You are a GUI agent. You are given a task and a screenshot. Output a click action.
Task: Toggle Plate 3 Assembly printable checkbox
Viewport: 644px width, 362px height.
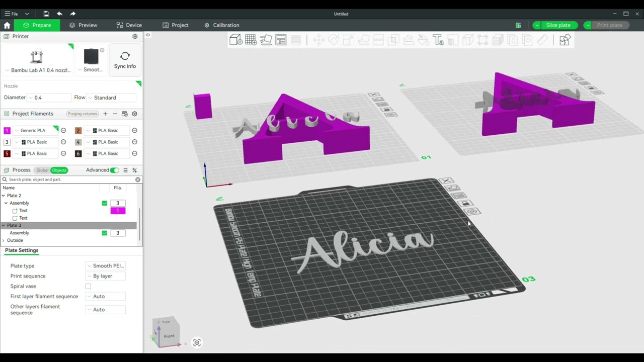[104, 233]
